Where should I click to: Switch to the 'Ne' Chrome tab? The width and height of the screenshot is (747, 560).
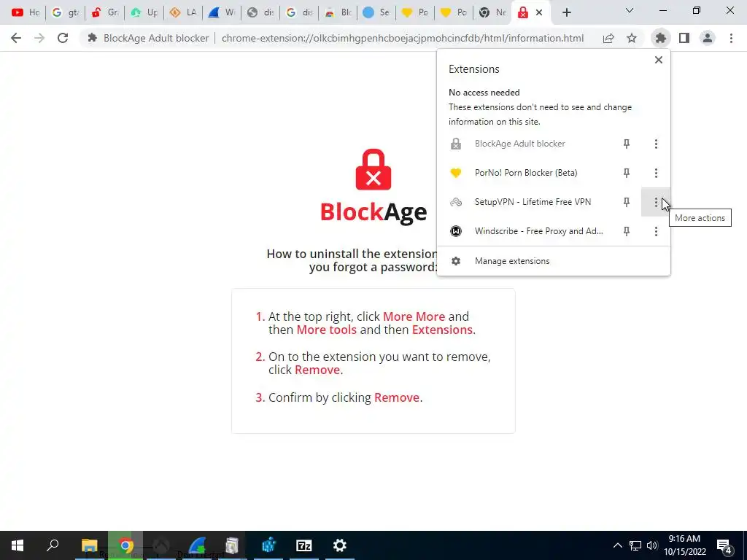coord(492,12)
